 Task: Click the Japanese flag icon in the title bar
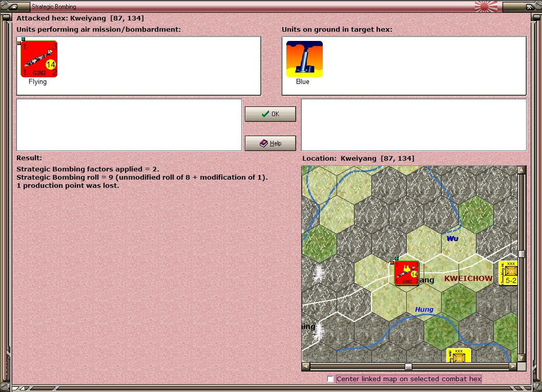coord(486,7)
